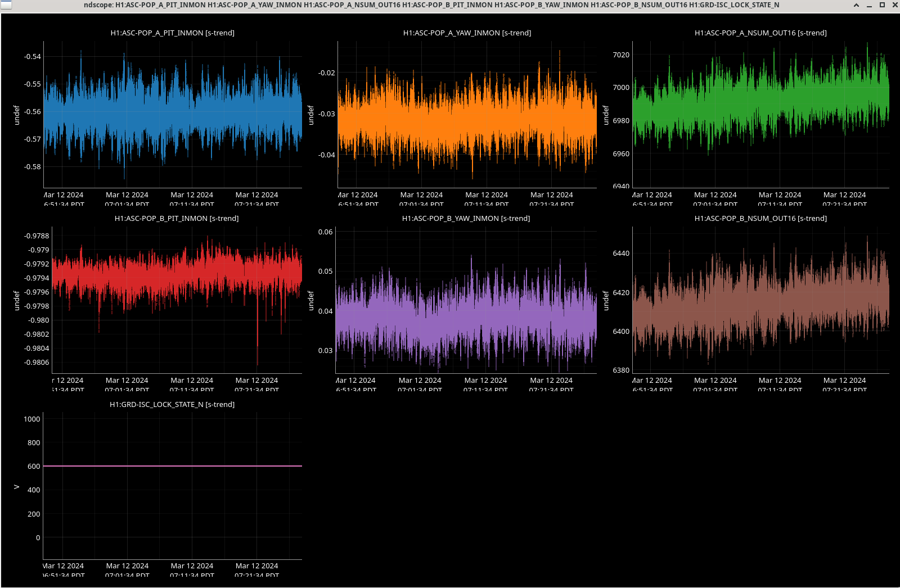Click the H1:ASC-POP_A_YAW_INMON plot title

click(x=467, y=33)
